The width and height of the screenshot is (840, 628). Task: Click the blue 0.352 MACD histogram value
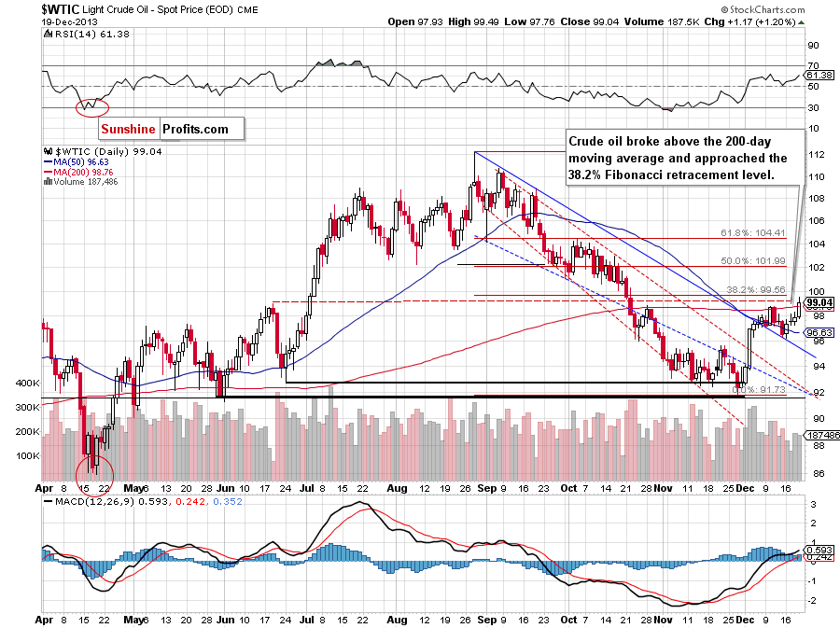click(x=228, y=502)
